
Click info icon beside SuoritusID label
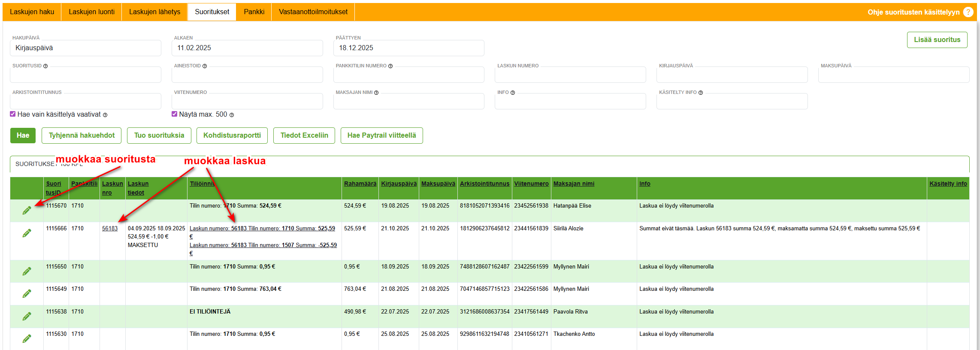pyautogui.click(x=45, y=66)
